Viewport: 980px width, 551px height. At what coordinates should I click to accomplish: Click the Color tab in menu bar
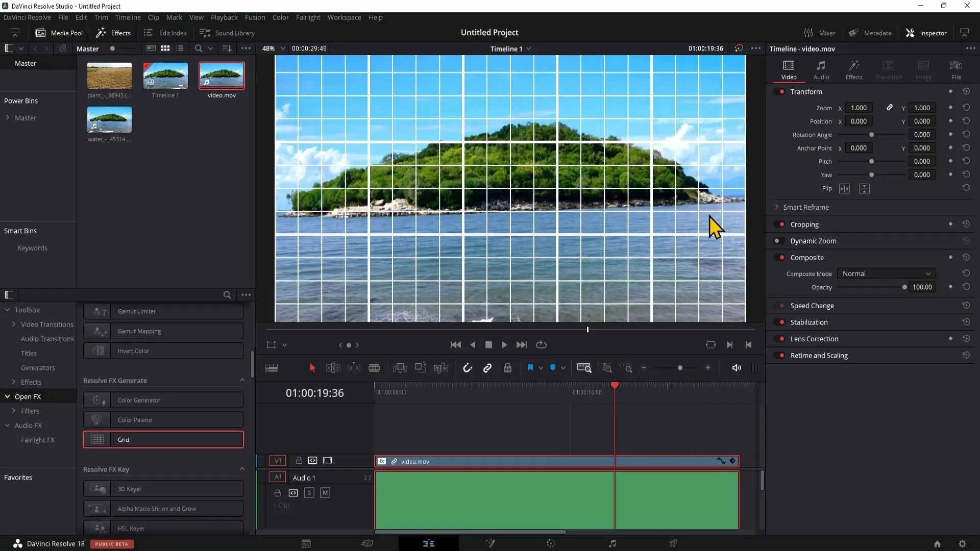click(x=281, y=17)
